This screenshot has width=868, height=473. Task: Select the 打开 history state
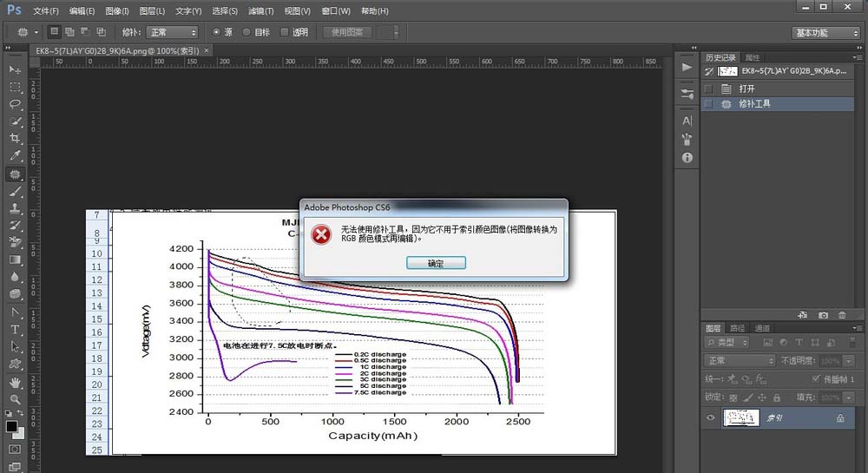pyautogui.click(x=746, y=89)
